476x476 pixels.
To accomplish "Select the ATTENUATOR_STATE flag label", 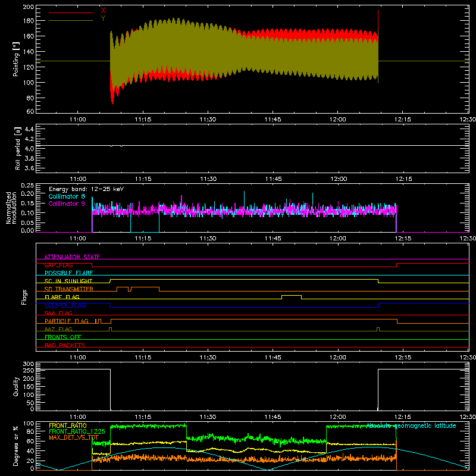I will coord(72,257).
